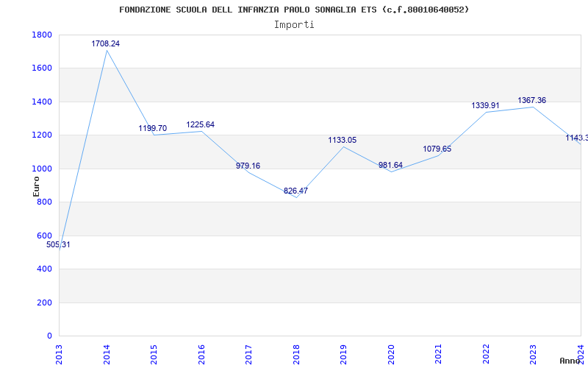Select the 826.47 data label
The width and height of the screenshot is (588, 368).
point(295,191)
